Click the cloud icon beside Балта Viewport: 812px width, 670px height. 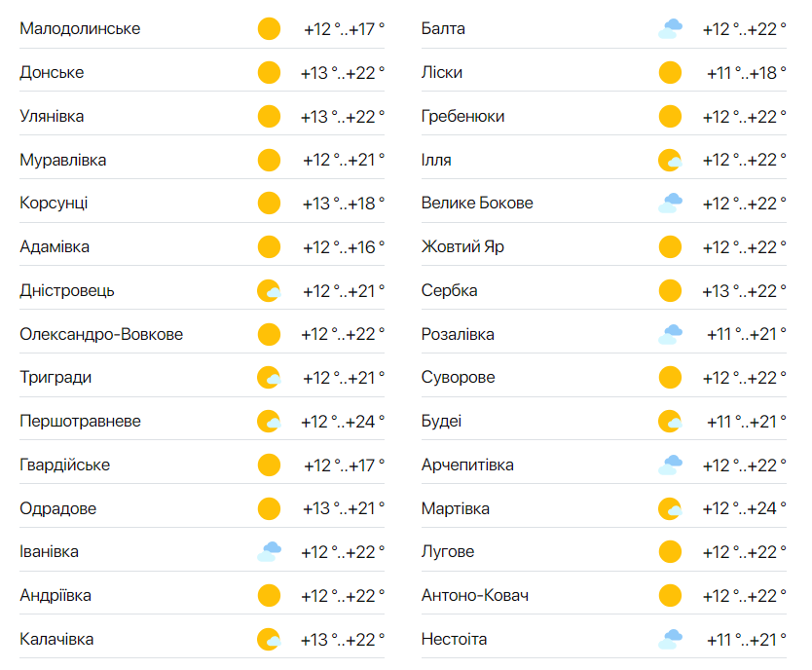click(x=670, y=29)
